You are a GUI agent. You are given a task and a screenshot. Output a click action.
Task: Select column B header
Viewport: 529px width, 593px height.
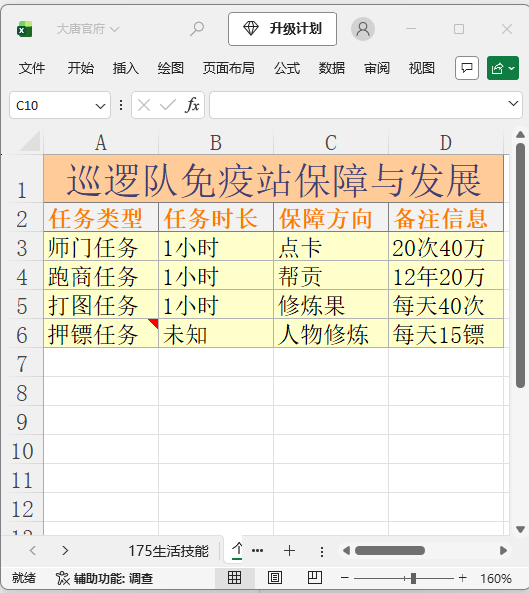216,143
